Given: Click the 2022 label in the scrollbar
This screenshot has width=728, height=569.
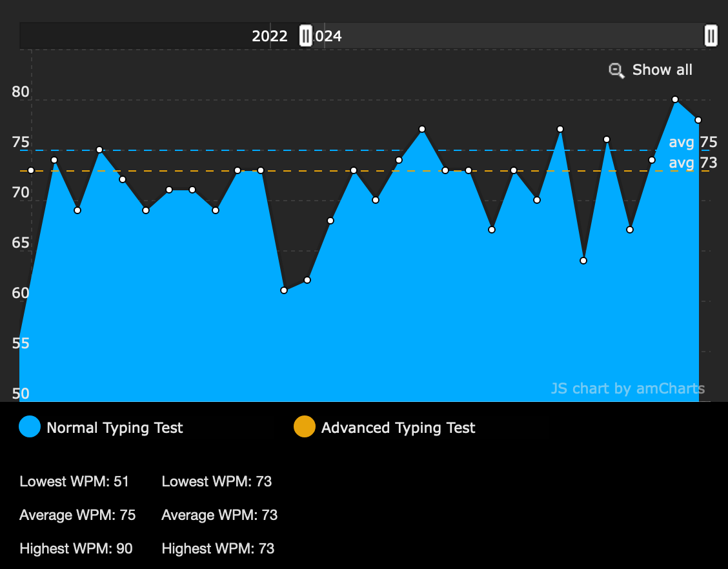Looking at the screenshot, I should click(269, 36).
